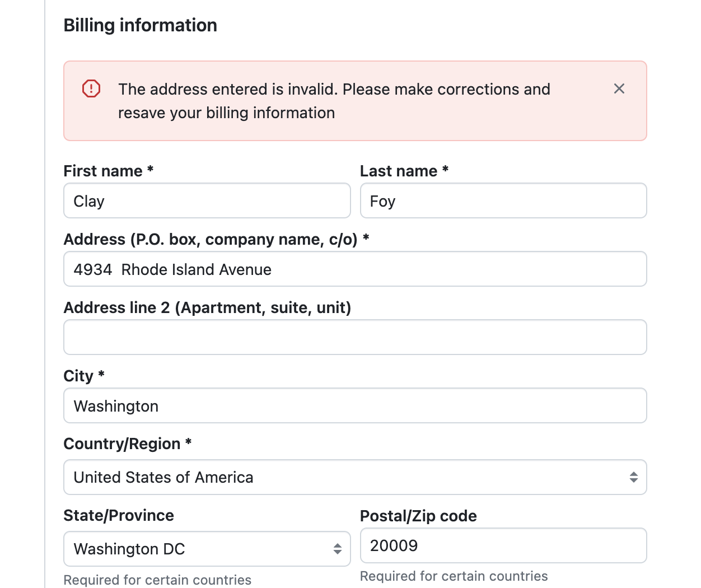Edit the Address field with Rhode Island Avenue
Screen dimensions: 701x588
tap(355, 269)
